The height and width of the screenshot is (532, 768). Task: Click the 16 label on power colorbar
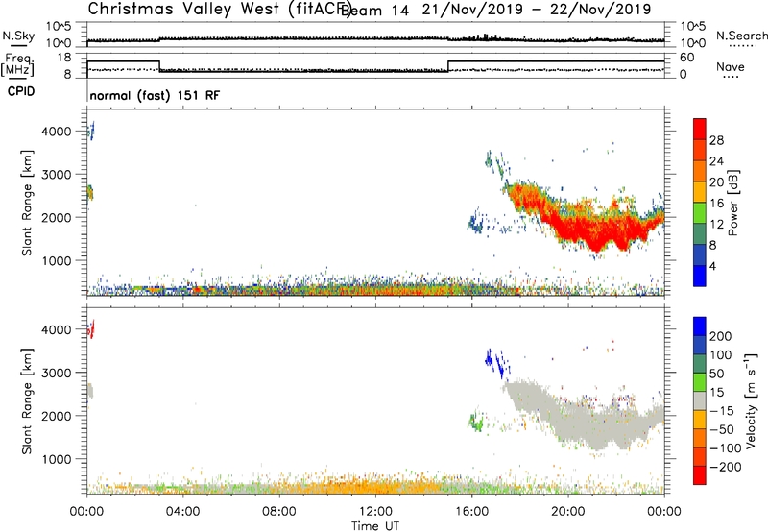(716, 204)
